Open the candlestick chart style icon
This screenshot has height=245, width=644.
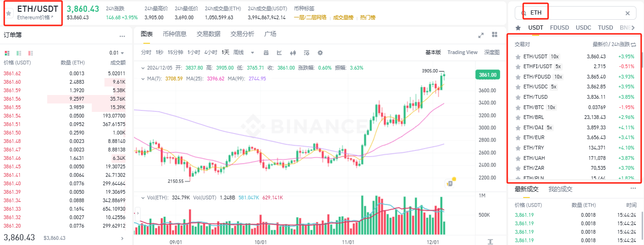coord(293,53)
